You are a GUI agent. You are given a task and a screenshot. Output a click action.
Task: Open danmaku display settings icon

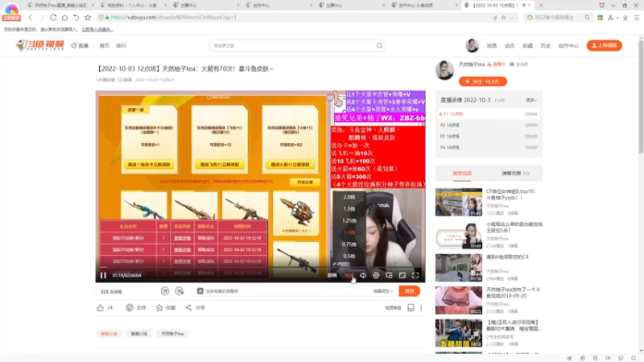pyautogui.click(x=180, y=291)
